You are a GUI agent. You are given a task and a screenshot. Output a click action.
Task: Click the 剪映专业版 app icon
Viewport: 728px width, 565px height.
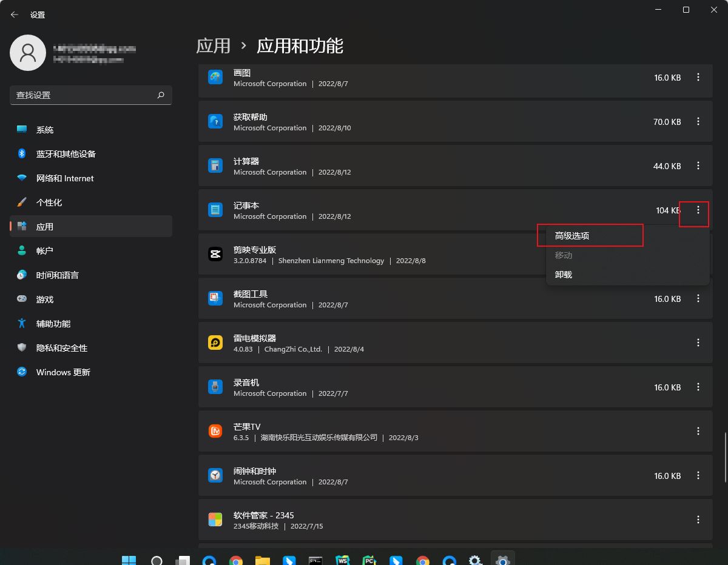215,254
